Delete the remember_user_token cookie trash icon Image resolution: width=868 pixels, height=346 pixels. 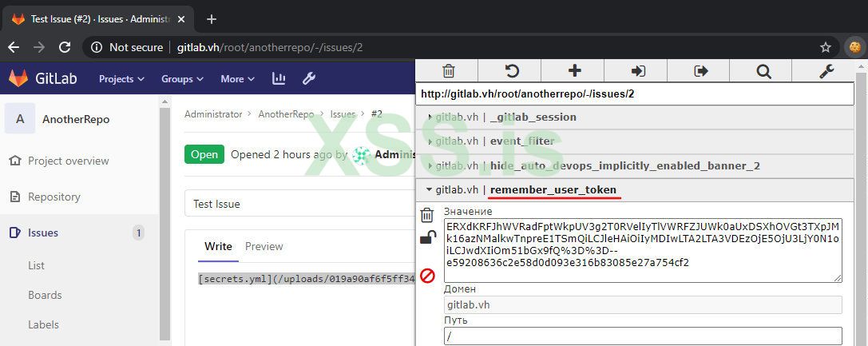pos(426,215)
